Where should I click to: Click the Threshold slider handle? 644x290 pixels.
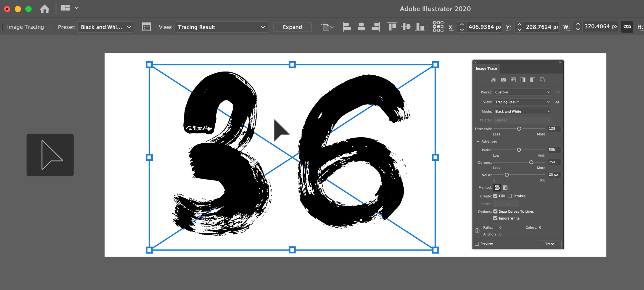click(519, 129)
